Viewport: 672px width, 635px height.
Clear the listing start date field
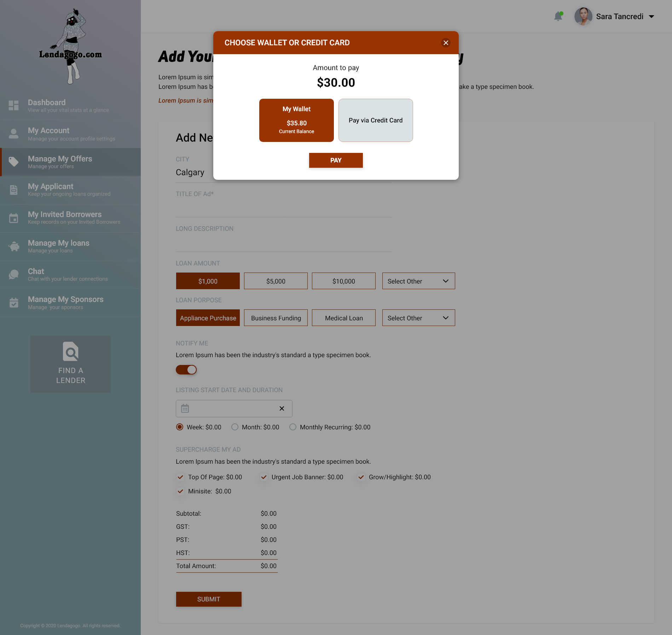pyautogui.click(x=282, y=408)
